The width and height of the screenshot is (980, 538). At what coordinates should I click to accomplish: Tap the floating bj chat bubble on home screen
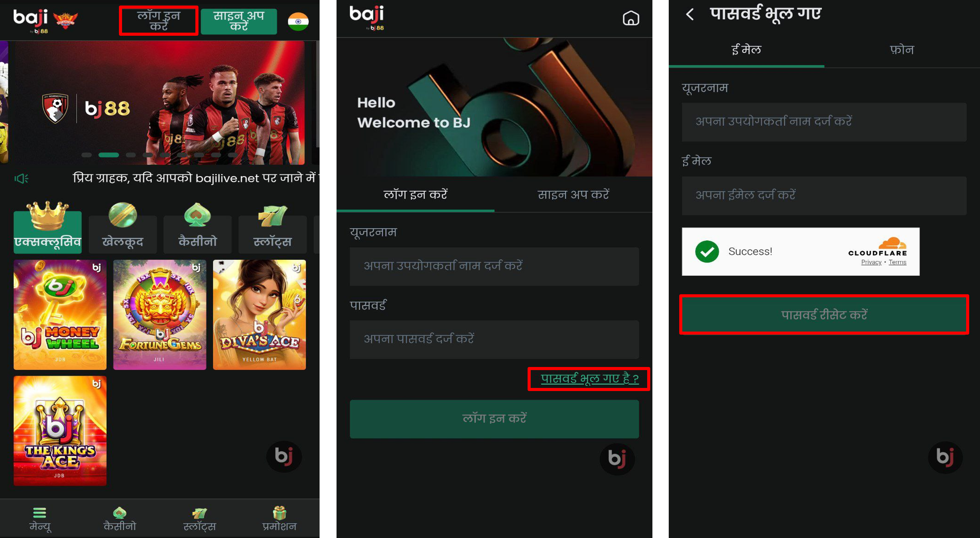[x=284, y=456]
